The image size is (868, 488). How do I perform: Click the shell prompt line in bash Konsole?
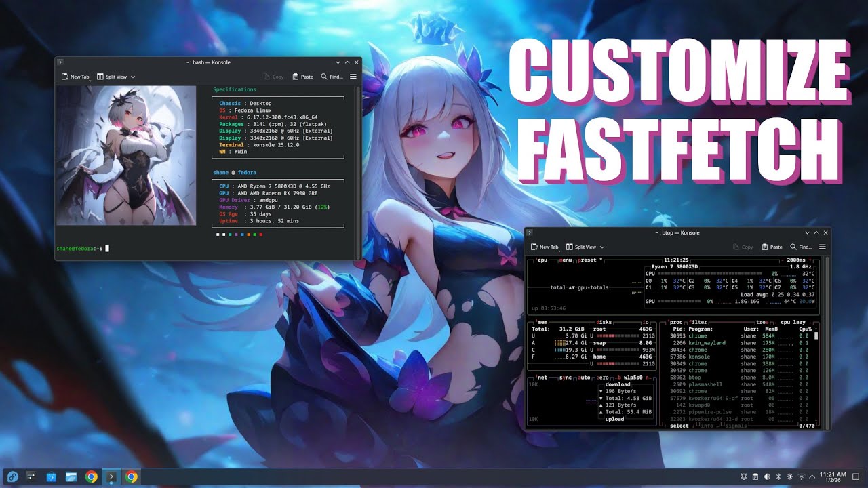[81, 249]
